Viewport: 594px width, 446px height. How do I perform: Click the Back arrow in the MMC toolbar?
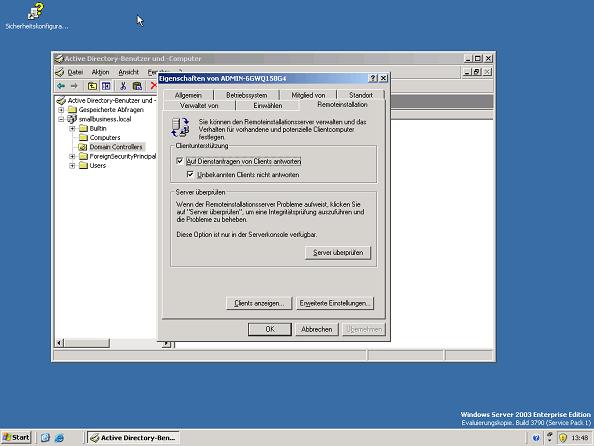click(61, 86)
